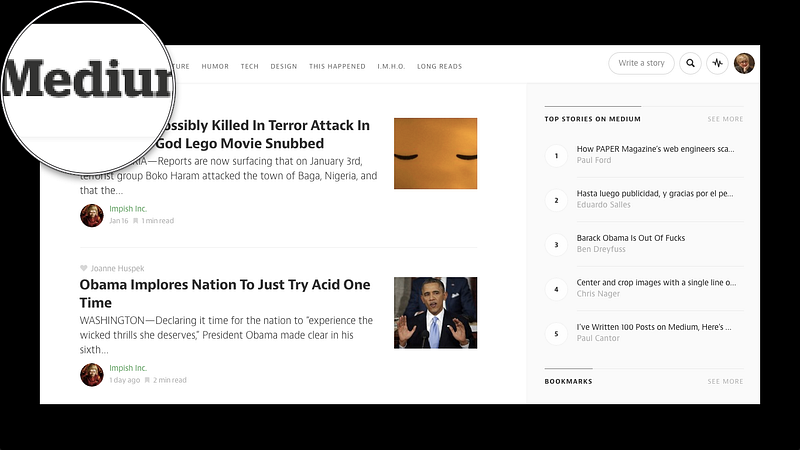800x450 pixels.
Task: Open the PAPER Magazine web engineers story
Action: coord(655,149)
